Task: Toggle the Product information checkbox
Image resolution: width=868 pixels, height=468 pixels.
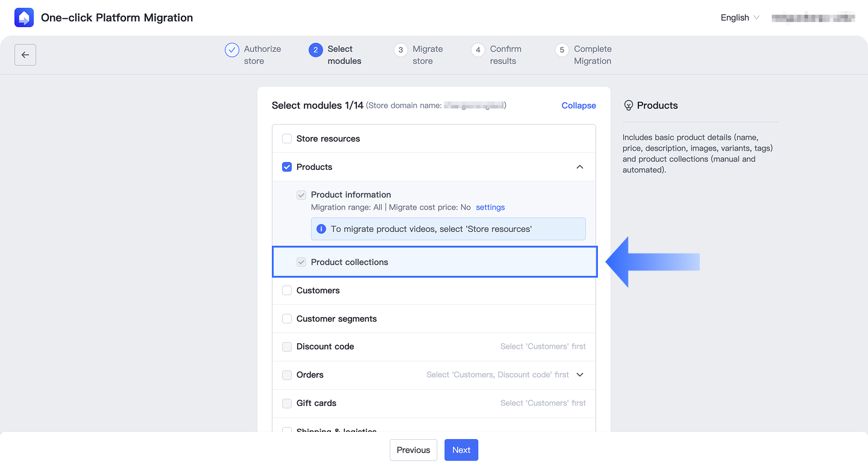Action: tap(301, 195)
